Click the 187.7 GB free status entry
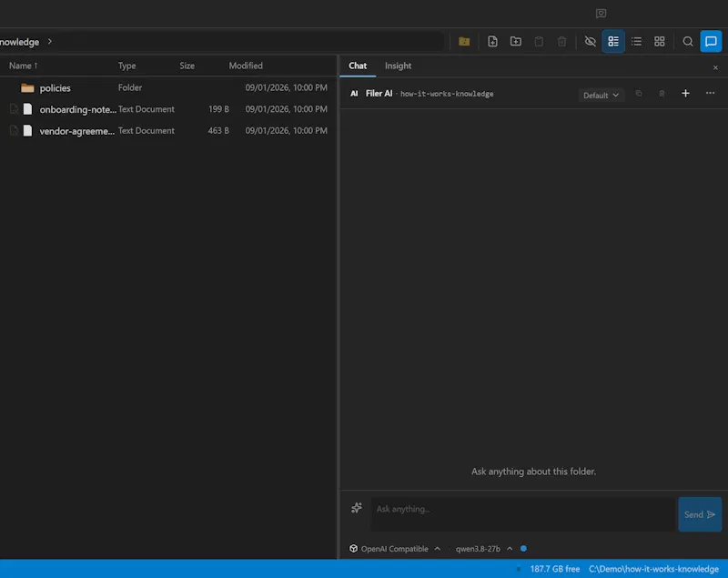The height and width of the screenshot is (578, 728). pos(555,569)
